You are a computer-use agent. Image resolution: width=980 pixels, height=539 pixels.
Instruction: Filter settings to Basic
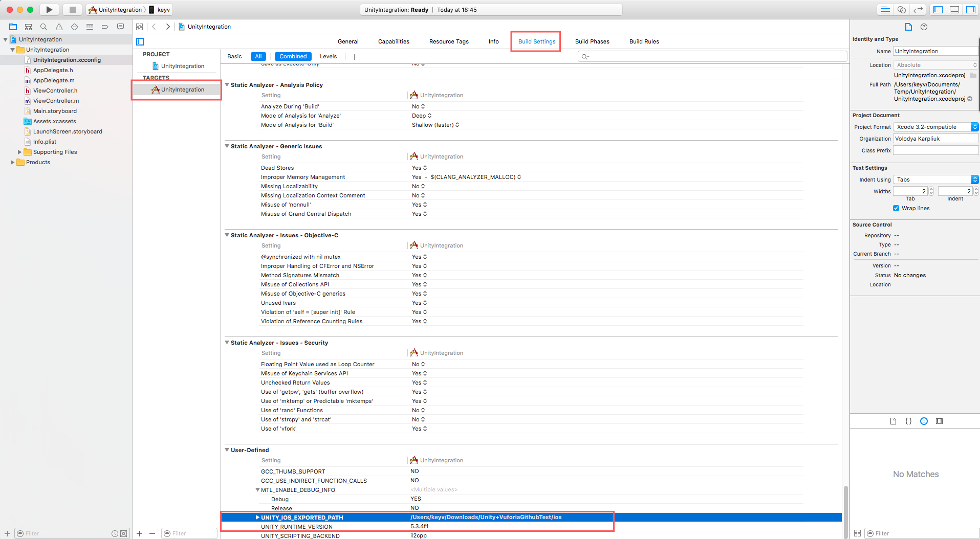point(234,57)
